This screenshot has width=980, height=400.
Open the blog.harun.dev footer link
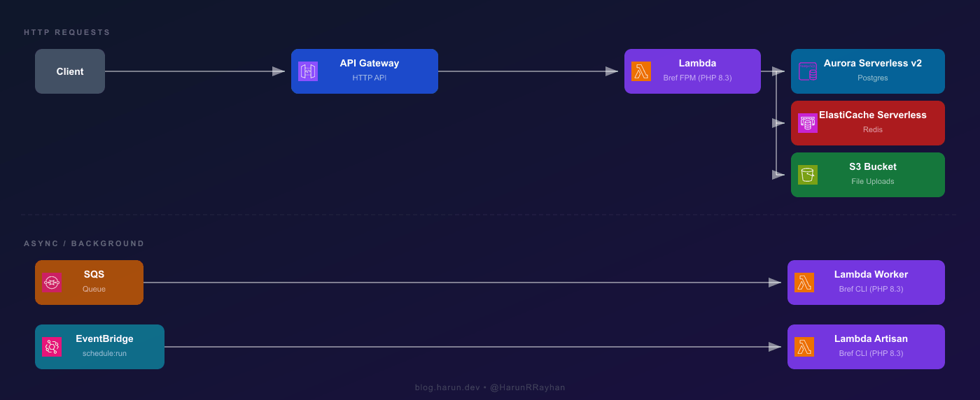[447, 387]
